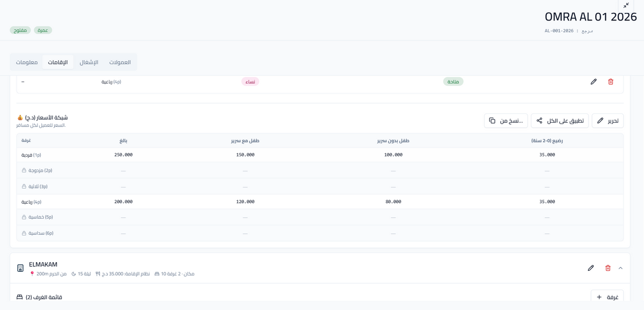Click the ELMAKAM building icon
The width and height of the screenshot is (644, 310).
(20, 268)
